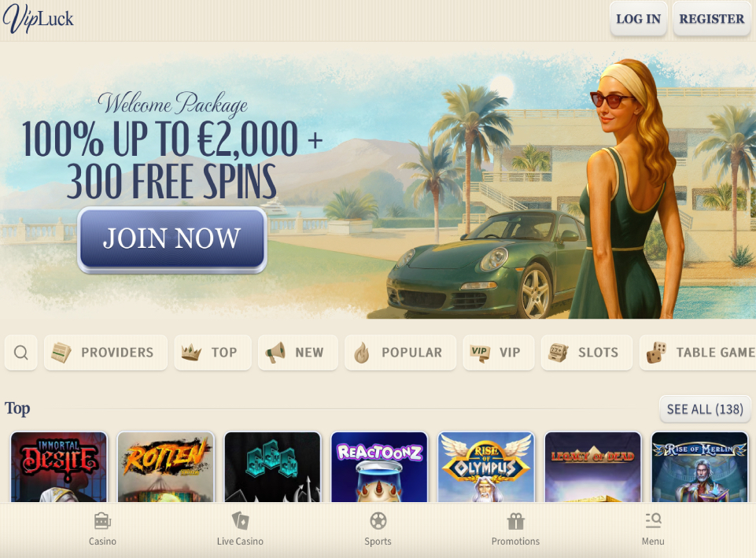Open the New games megaphone category

point(298,353)
